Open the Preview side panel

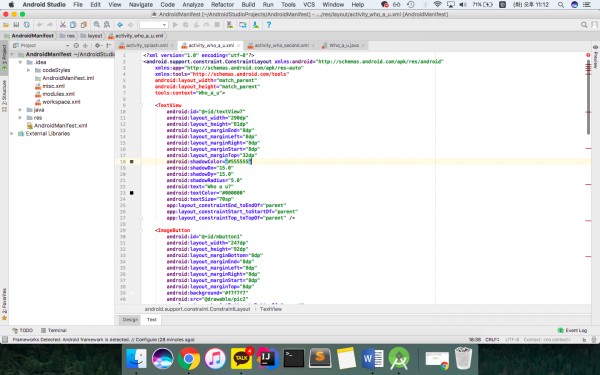[x=595, y=57]
